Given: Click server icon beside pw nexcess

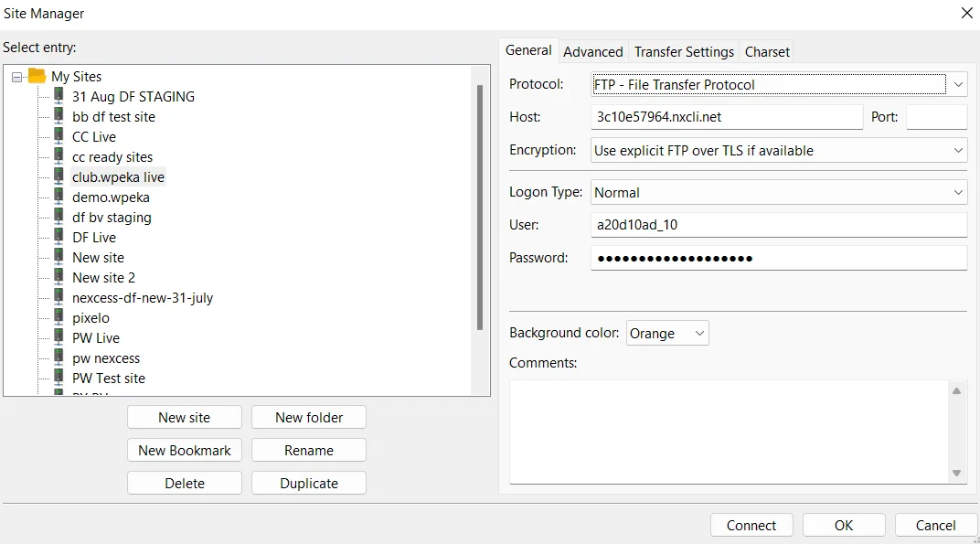Looking at the screenshot, I should [59, 357].
